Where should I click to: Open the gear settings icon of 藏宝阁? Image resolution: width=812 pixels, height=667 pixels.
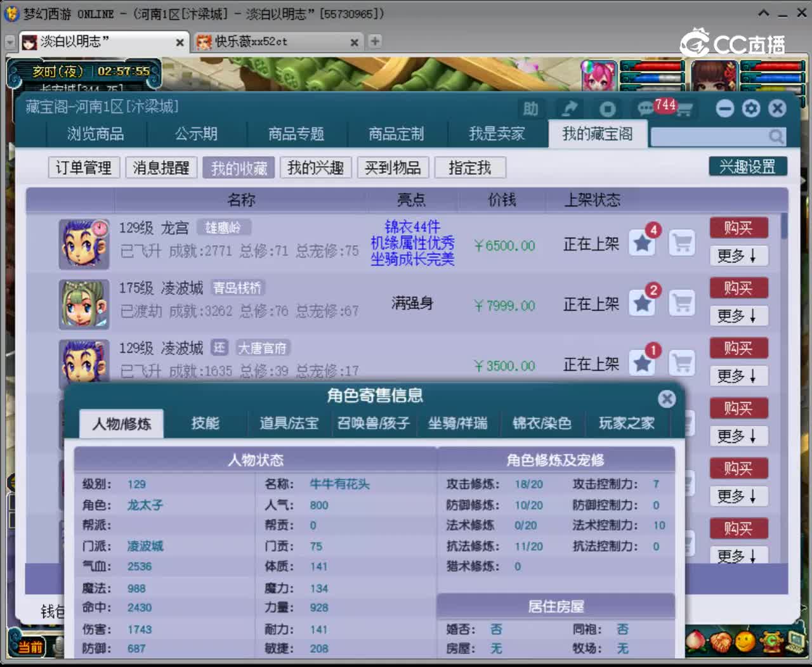[x=751, y=108]
